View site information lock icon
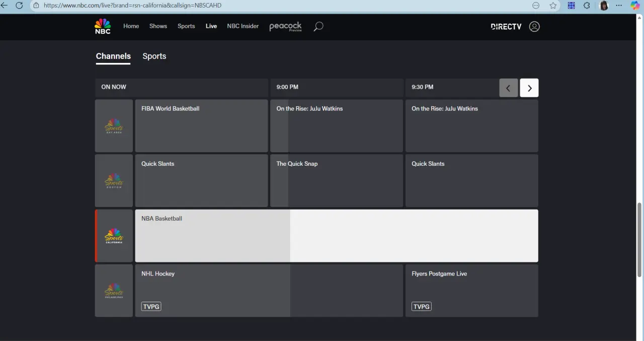The image size is (644, 341). (36, 6)
